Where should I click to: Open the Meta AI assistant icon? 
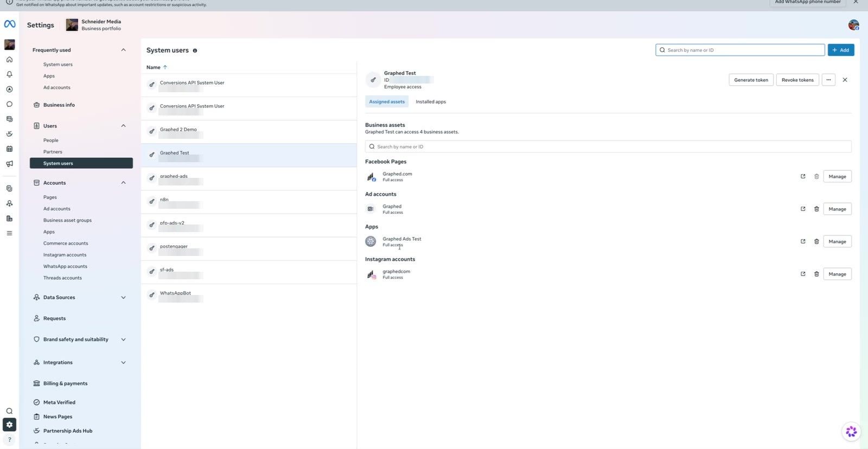851,432
